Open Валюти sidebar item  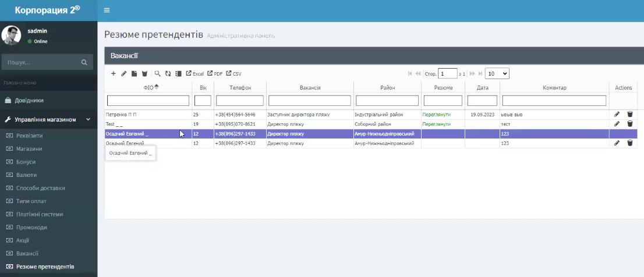tap(26, 175)
